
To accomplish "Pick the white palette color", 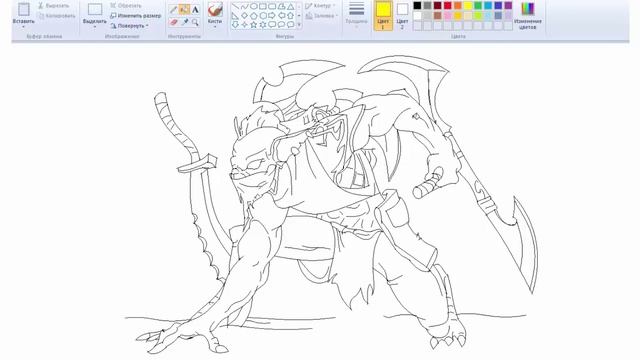I will coord(417,16).
